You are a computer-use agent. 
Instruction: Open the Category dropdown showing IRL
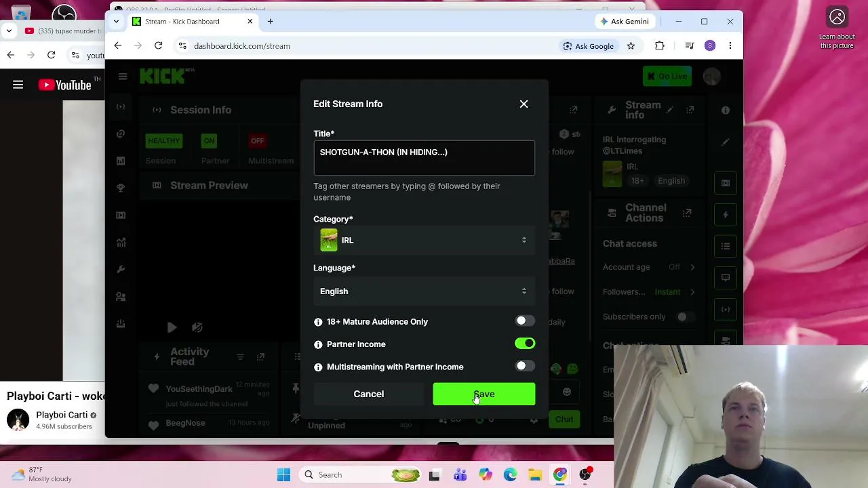pos(424,240)
